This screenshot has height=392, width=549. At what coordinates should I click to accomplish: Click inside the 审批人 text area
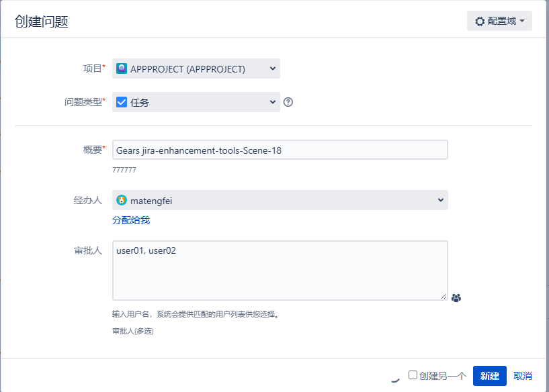[x=280, y=270]
